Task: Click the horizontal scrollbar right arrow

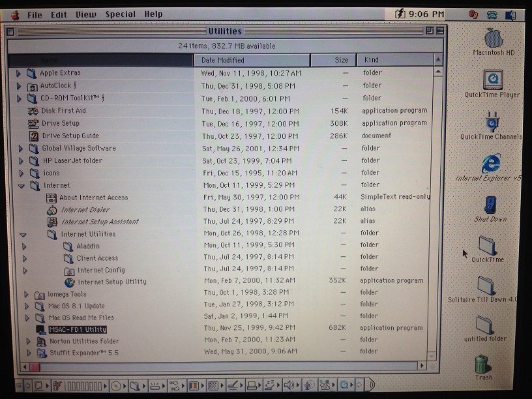Action: [x=422, y=365]
